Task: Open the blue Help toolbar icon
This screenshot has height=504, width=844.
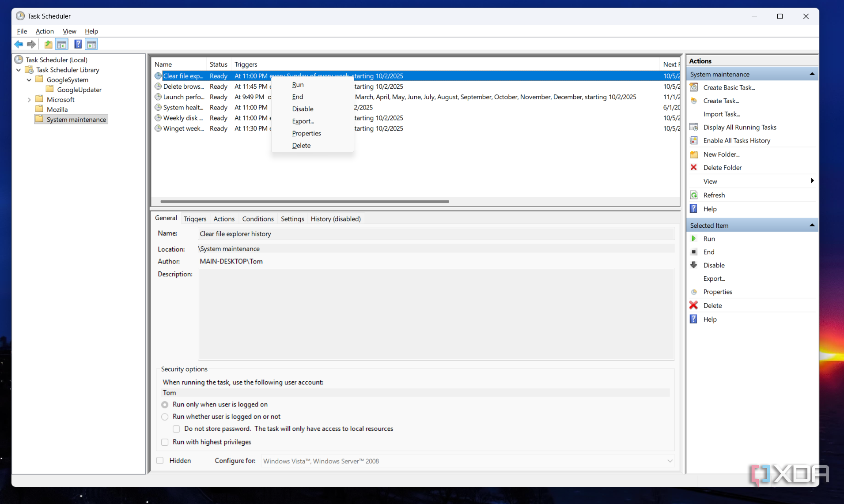Action: (x=78, y=44)
